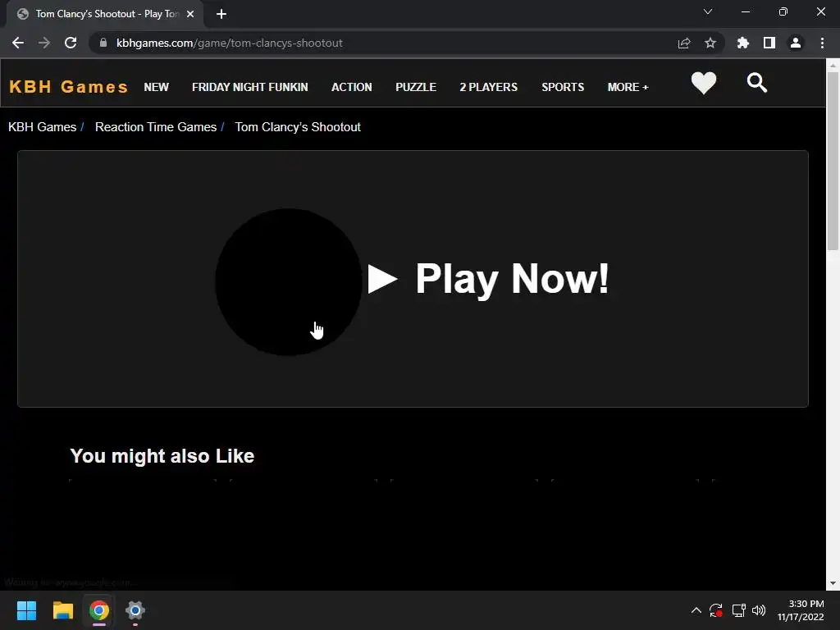Follow the Reaction Time Games breadcrumb

click(156, 127)
